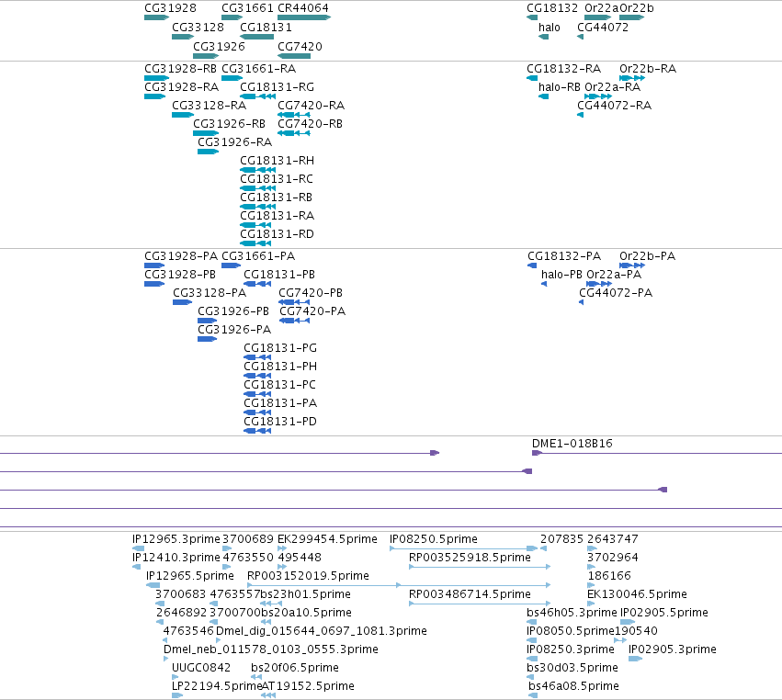Click the IP12965.3prime EST label
Viewport: 782px width, 700px height.
(x=176, y=539)
